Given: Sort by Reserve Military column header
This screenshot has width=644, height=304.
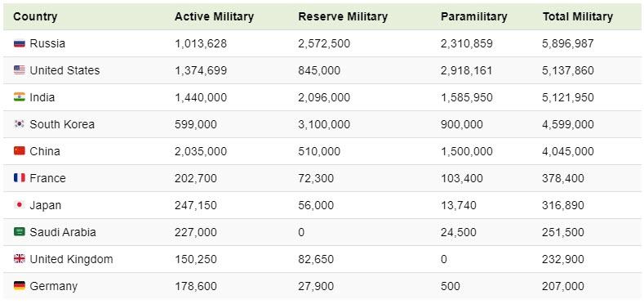Looking at the screenshot, I should 343,17.
